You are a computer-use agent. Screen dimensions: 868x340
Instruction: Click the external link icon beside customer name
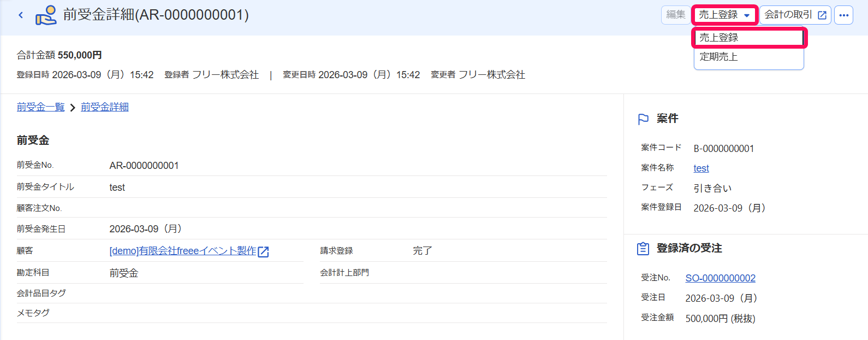[x=263, y=251]
